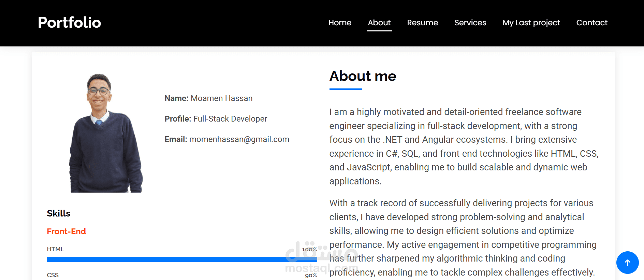
Task: Click the Full-Stack Developer profile text
Action: 230,119
